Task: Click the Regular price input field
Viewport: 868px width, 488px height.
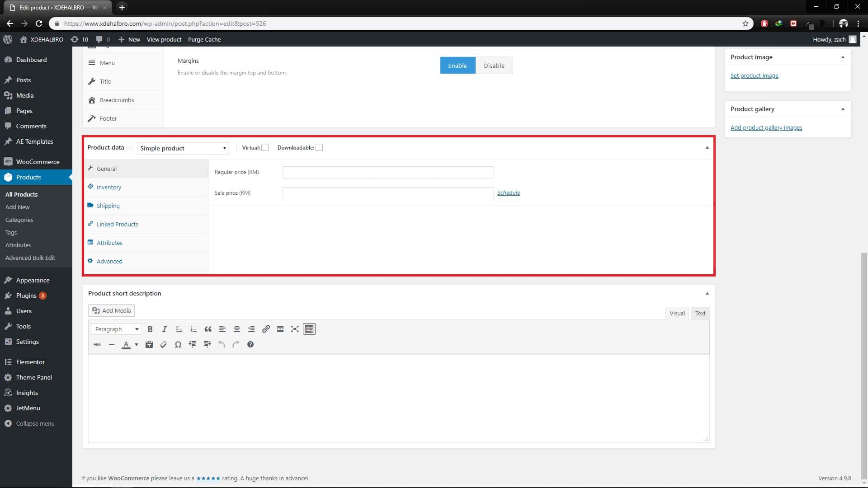Action: tap(388, 172)
